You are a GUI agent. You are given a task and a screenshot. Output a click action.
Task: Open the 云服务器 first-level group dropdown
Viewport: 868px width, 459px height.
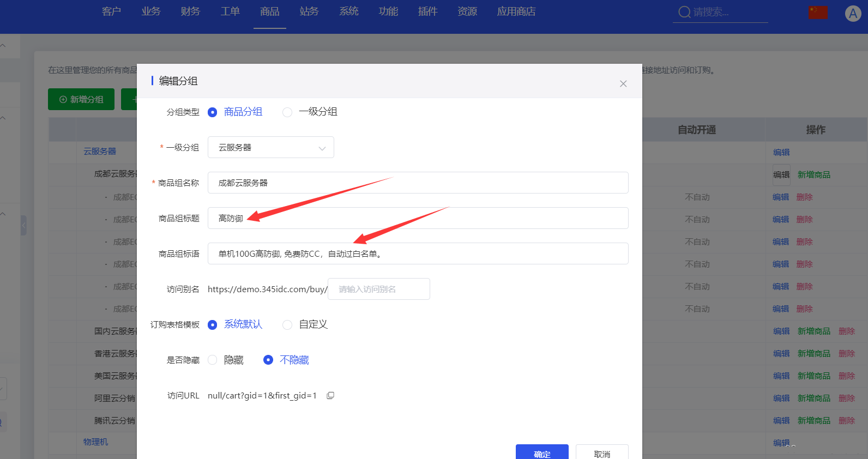point(271,147)
